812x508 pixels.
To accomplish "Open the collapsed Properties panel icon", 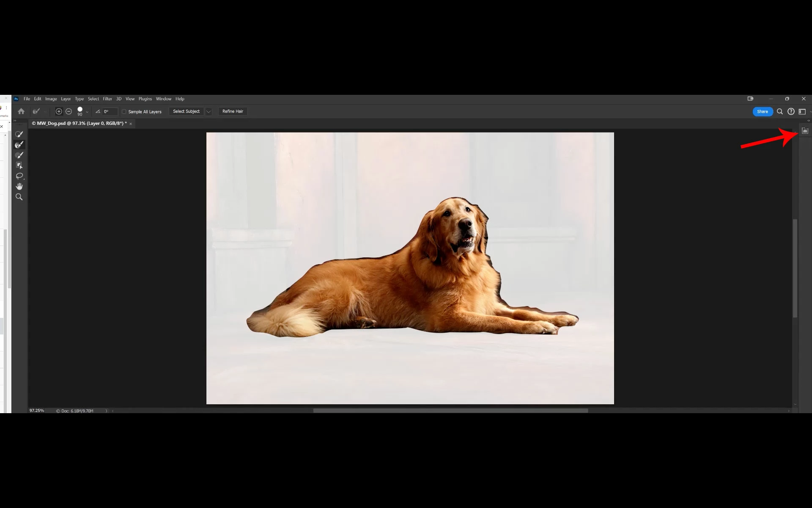I will 805,131.
